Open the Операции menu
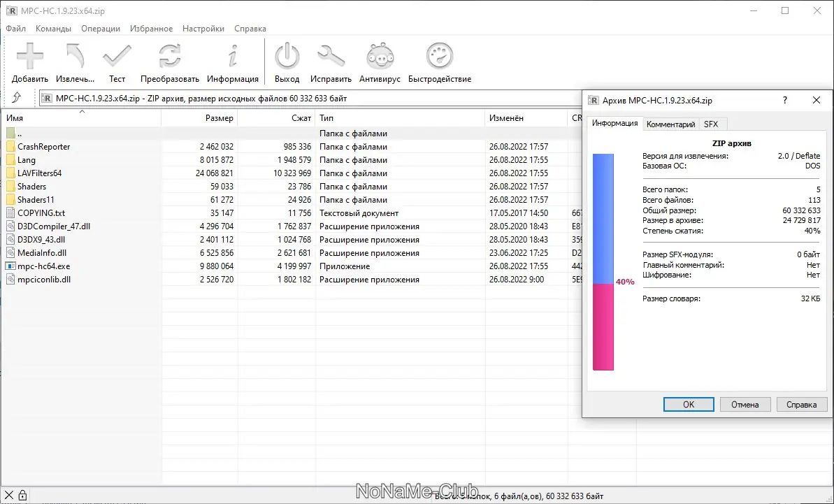This screenshot has width=834, height=504. [x=101, y=29]
